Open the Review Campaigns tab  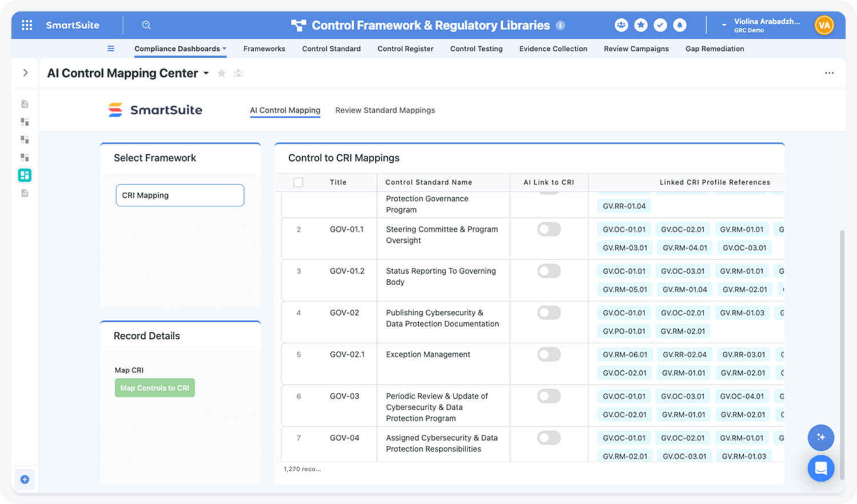(636, 49)
